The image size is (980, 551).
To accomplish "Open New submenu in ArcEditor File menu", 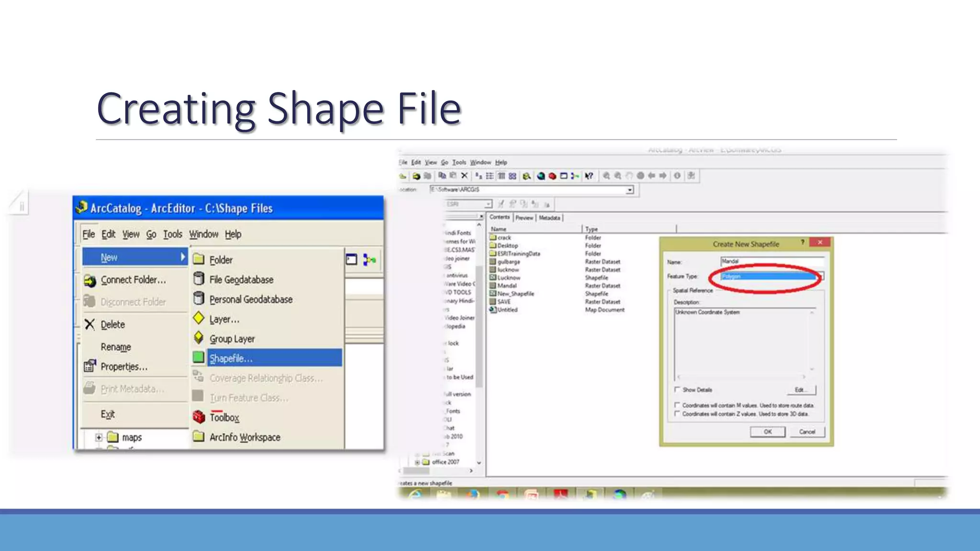I will tap(134, 257).
